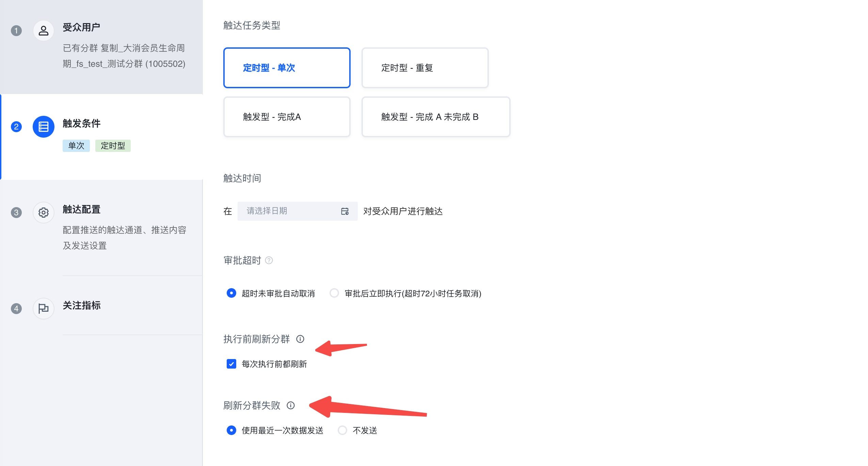Select 超时未审批自动取消 radio option

pyautogui.click(x=231, y=293)
